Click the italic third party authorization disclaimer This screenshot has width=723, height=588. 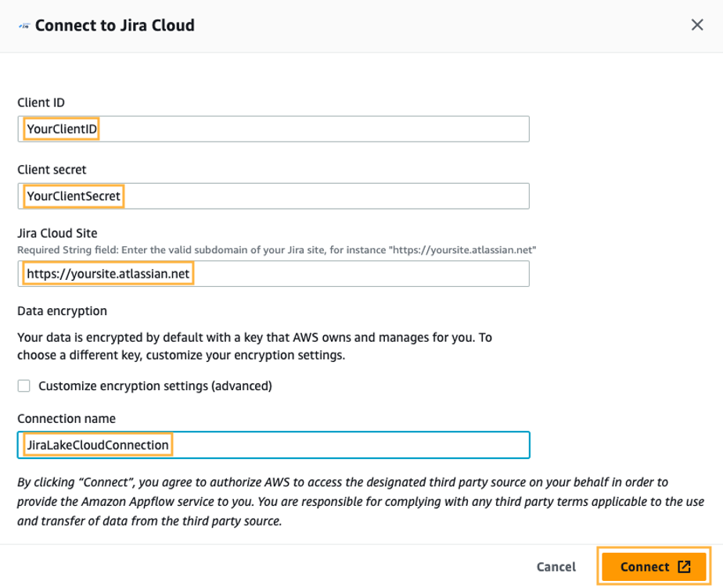pos(360,501)
